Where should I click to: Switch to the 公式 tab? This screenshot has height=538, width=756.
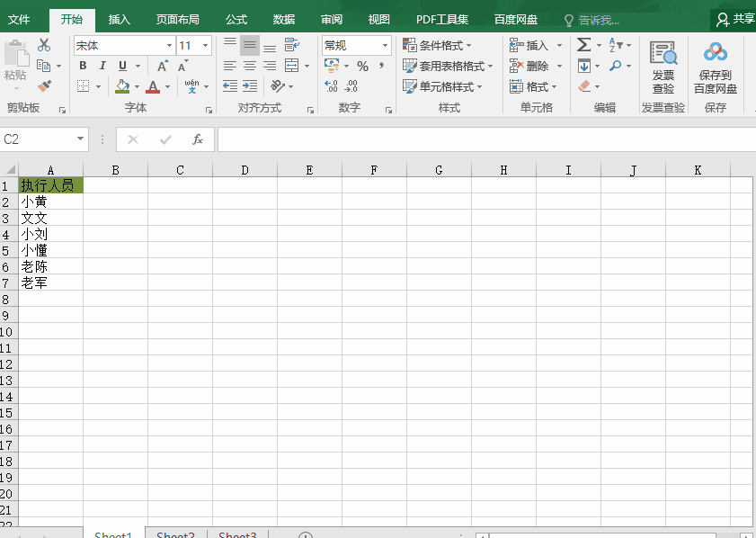pos(236,19)
